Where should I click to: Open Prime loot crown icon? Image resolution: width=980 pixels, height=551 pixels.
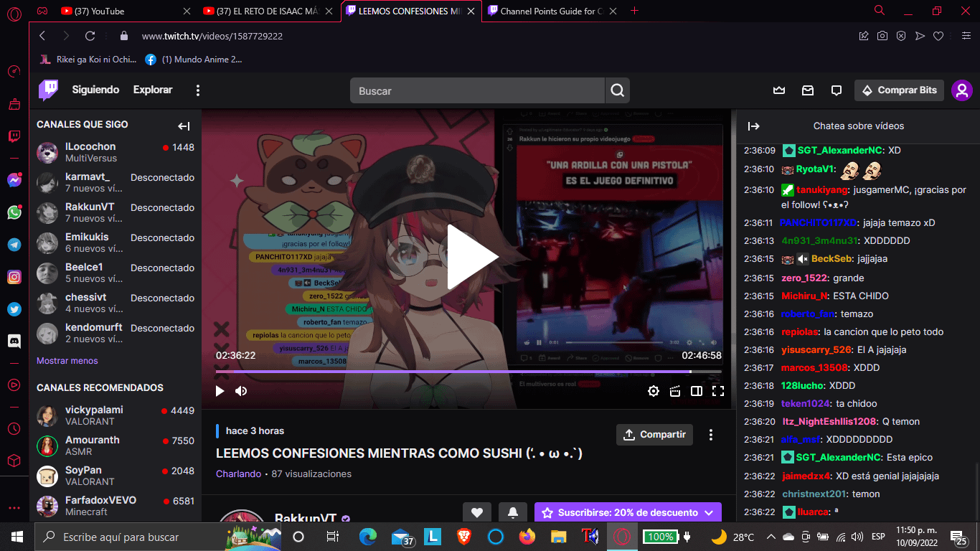tap(779, 90)
